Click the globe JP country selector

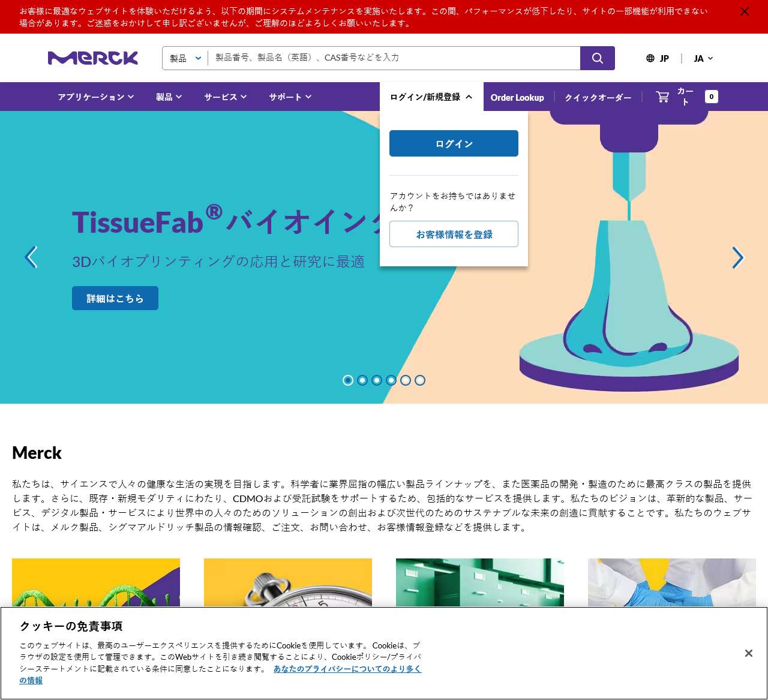click(658, 58)
